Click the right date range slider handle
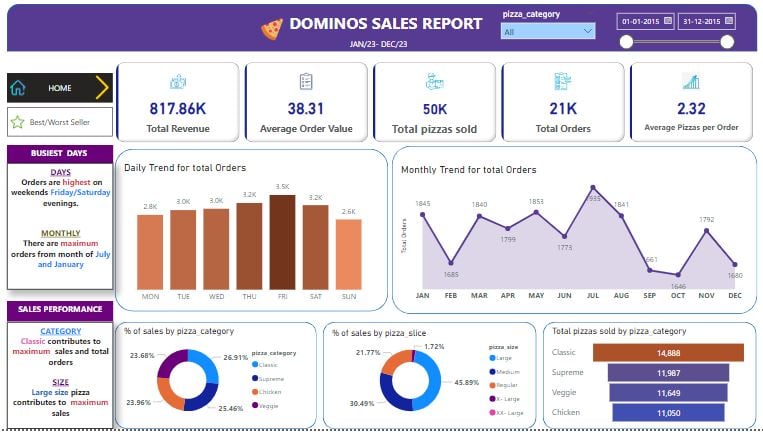The height and width of the screenshot is (434, 763). 727,42
